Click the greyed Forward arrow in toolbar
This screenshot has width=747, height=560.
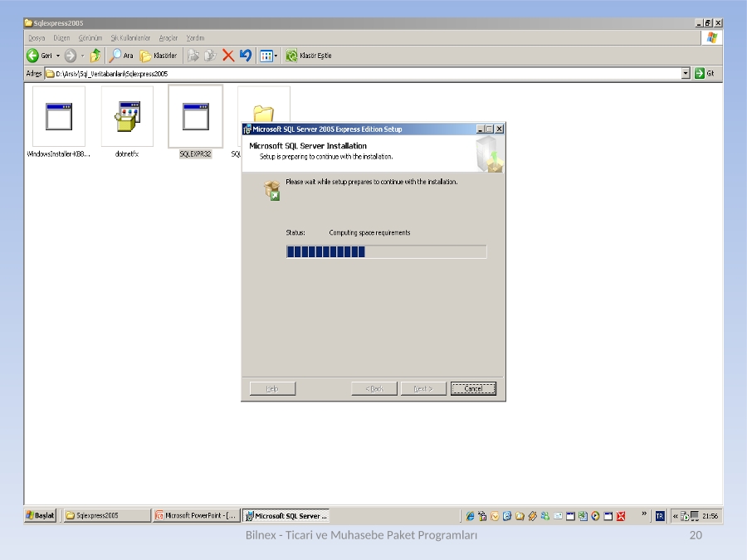click(x=70, y=56)
